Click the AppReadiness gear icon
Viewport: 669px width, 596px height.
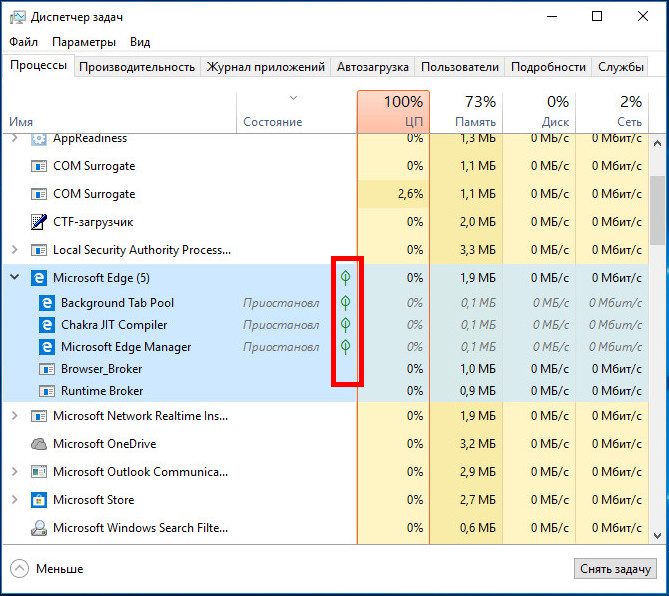click(x=39, y=139)
